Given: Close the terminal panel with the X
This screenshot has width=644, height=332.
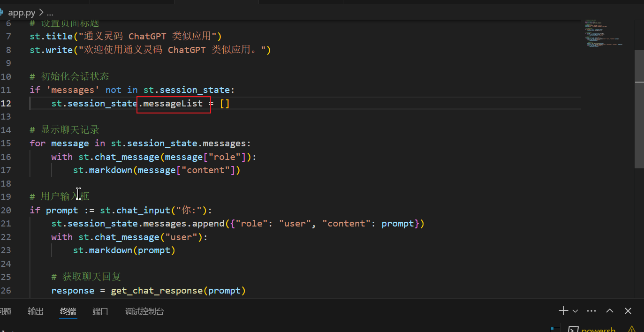Looking at the screenshot, I should tap(628, 311).
